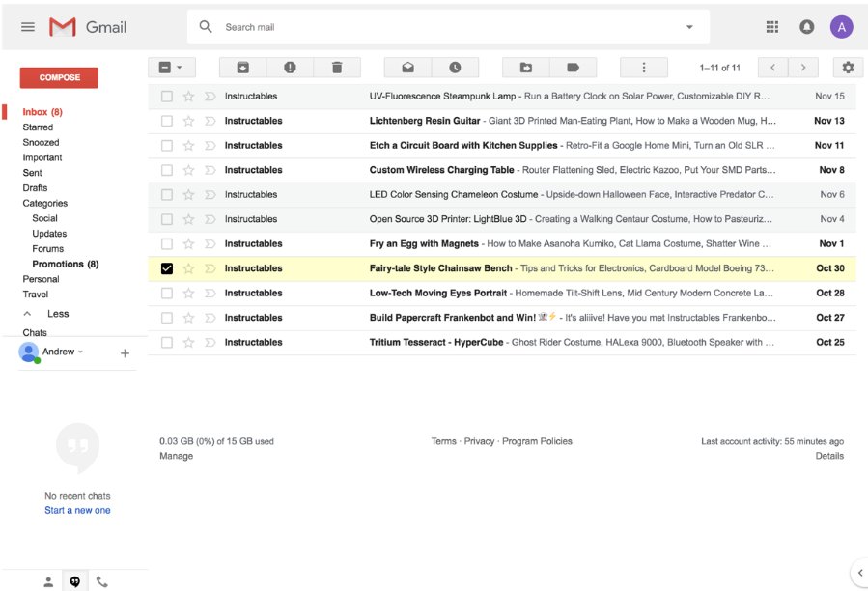
Task: Open the Sent folder
Action: point(32,173)
